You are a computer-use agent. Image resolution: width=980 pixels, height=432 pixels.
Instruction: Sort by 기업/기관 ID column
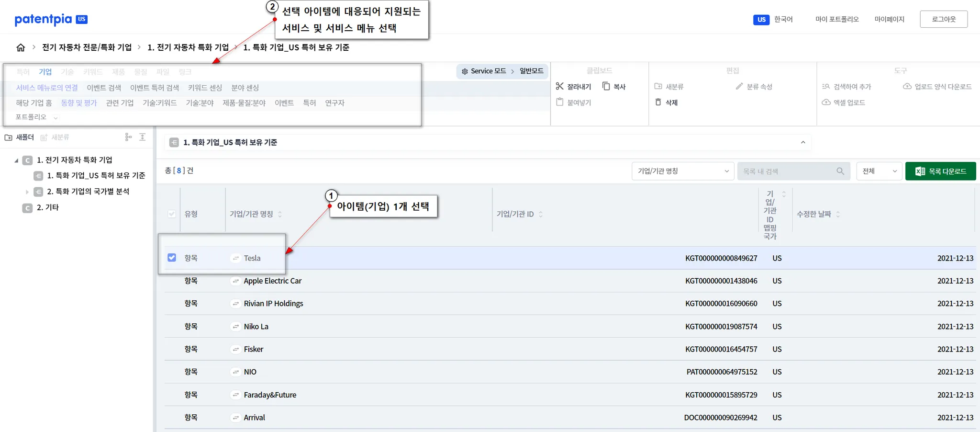[x=541, y=214]
